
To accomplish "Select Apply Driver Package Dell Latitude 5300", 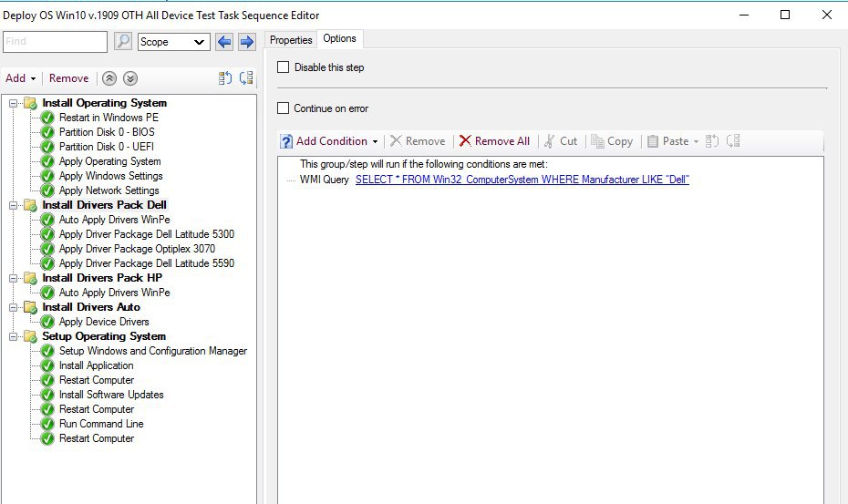I will tap(147, 234).
